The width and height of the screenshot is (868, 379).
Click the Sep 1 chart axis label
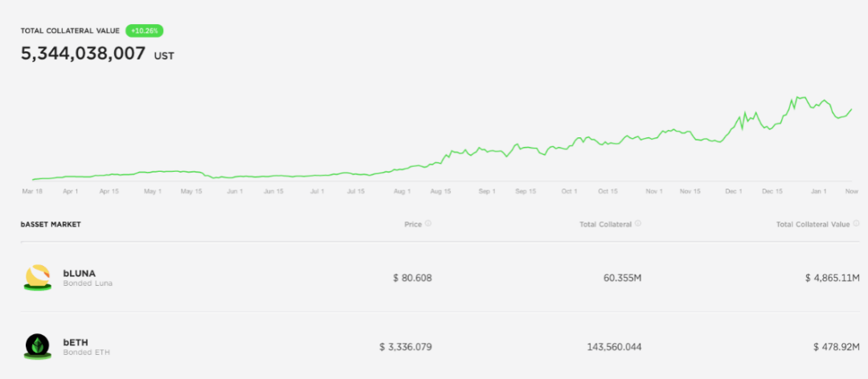point(486,191)
